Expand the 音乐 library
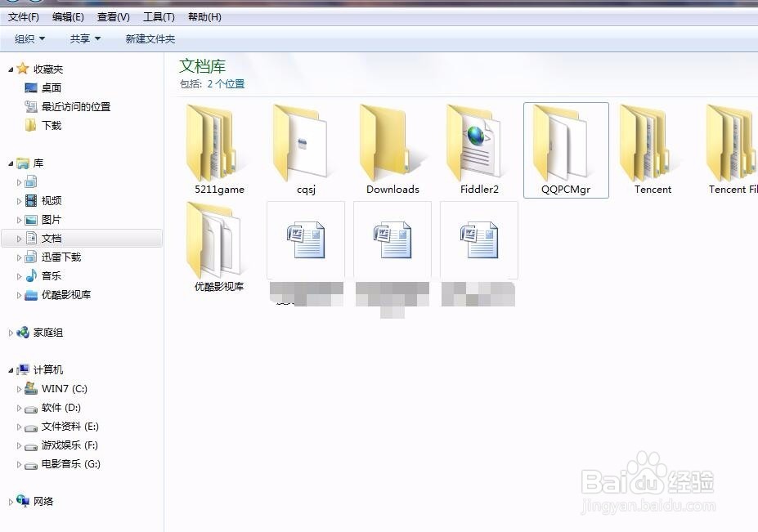 (x=20, y=276)
